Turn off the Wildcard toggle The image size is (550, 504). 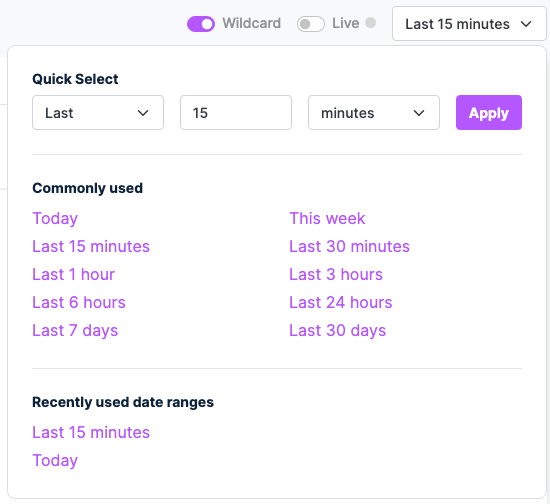[x=201, y=24]
